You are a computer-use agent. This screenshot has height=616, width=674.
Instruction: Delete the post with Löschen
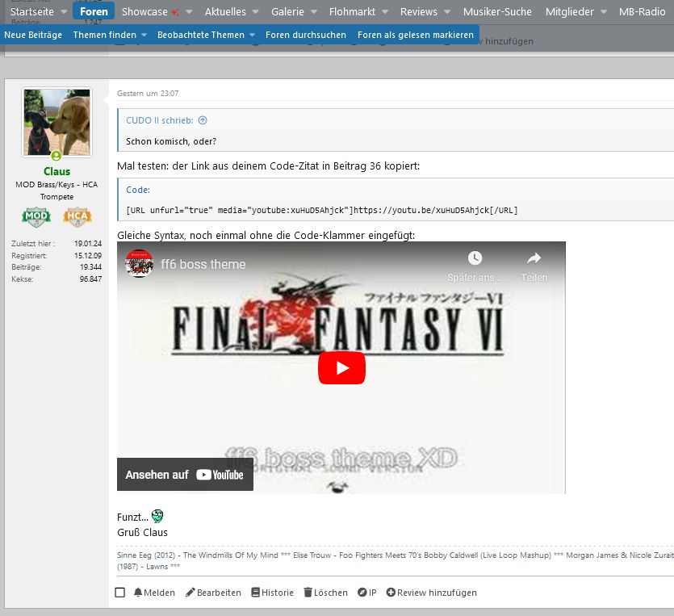326,593
